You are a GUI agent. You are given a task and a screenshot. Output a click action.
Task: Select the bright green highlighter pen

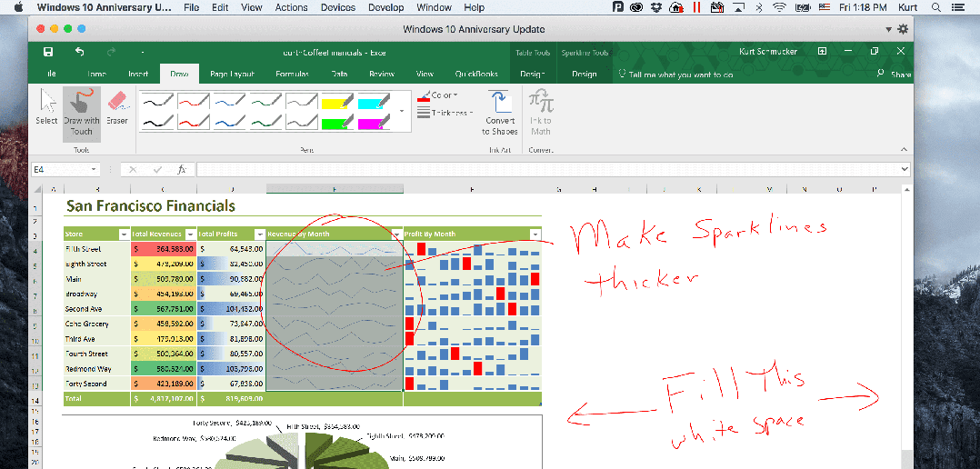click(338, 122)
